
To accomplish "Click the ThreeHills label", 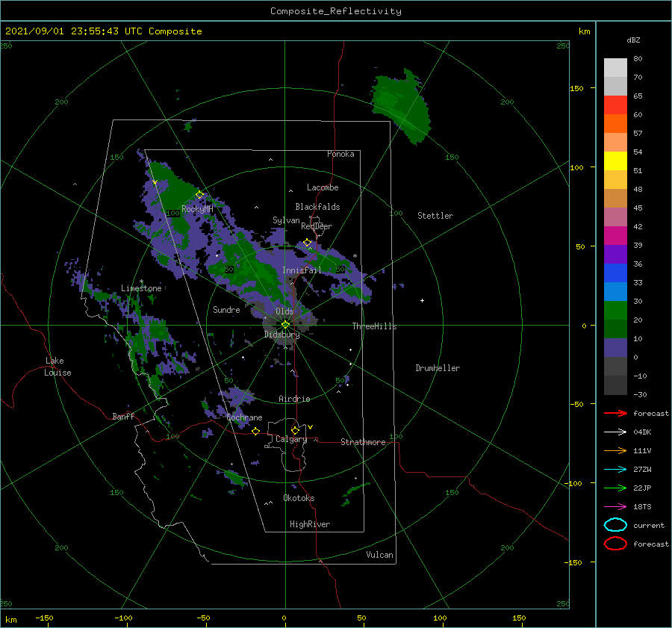I will [x=375, y=326].
